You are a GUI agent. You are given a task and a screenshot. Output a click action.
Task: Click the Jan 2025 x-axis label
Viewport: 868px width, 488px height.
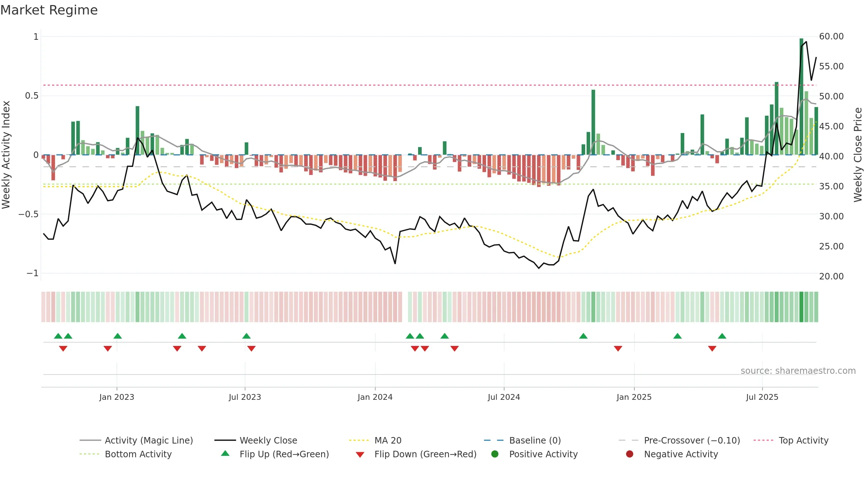click(x=634, y=397)
